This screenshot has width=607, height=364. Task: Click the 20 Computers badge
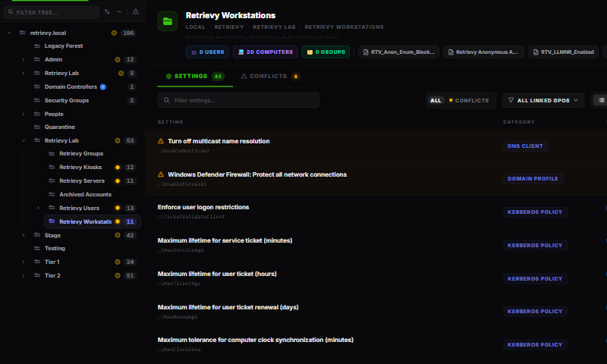pos(265,52)
